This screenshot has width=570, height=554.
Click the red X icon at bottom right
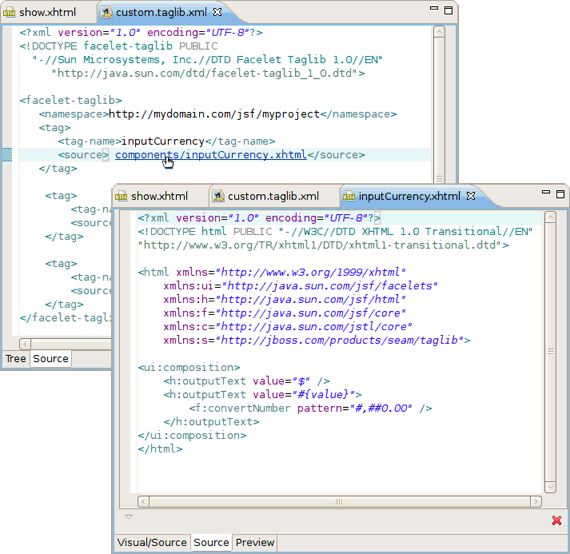[557, 521]
